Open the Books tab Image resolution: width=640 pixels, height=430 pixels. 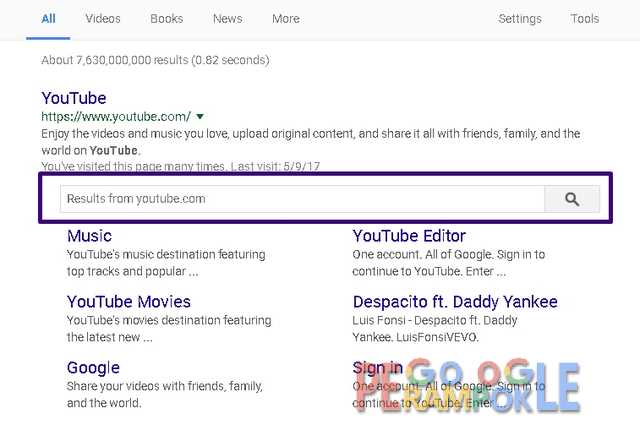[x=167, y=19]
